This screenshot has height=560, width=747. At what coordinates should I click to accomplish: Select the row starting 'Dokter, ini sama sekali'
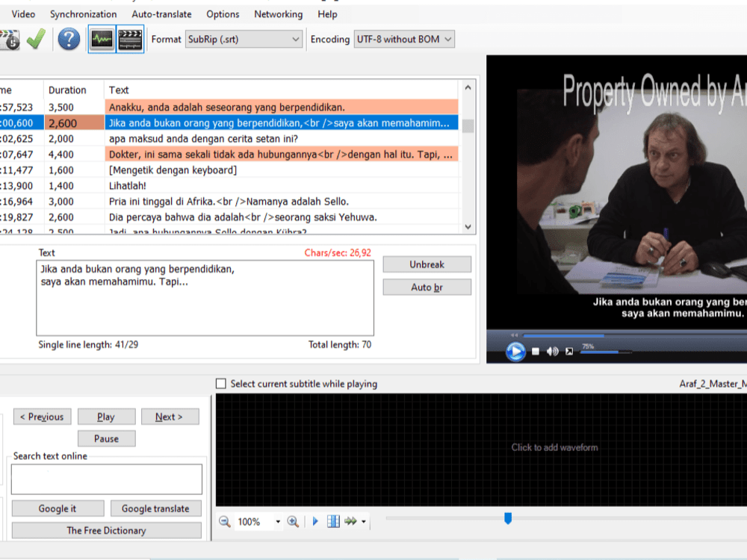pos(229,155)
